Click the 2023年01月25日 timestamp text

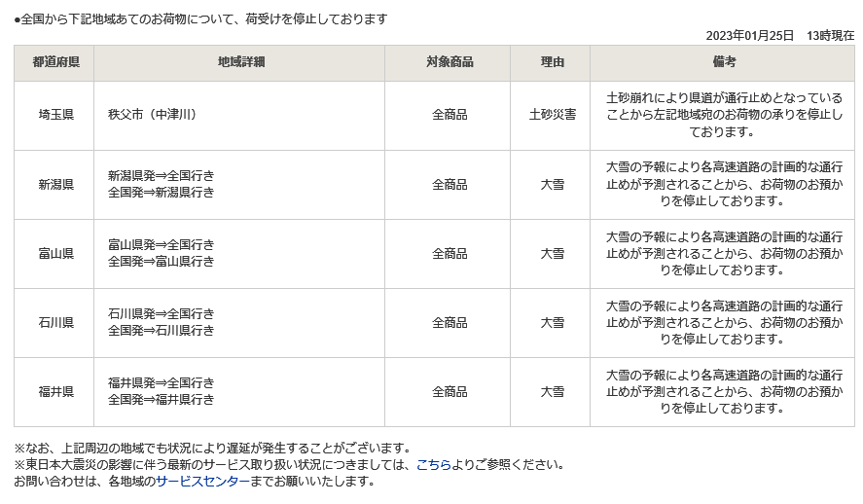coord(749,36)
